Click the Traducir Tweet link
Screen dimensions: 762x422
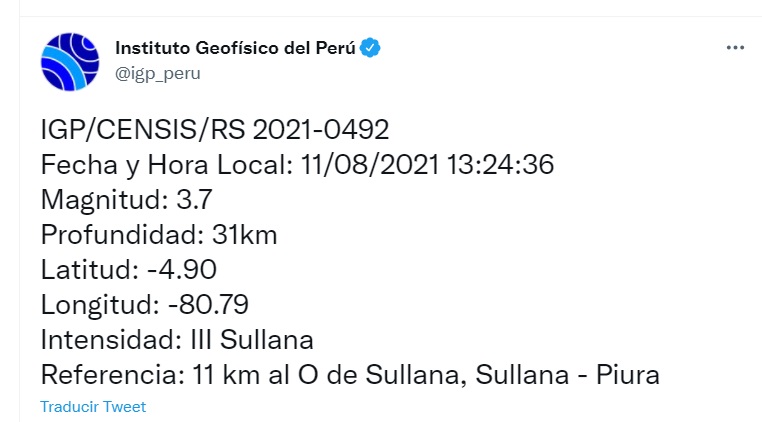(93, 406)
